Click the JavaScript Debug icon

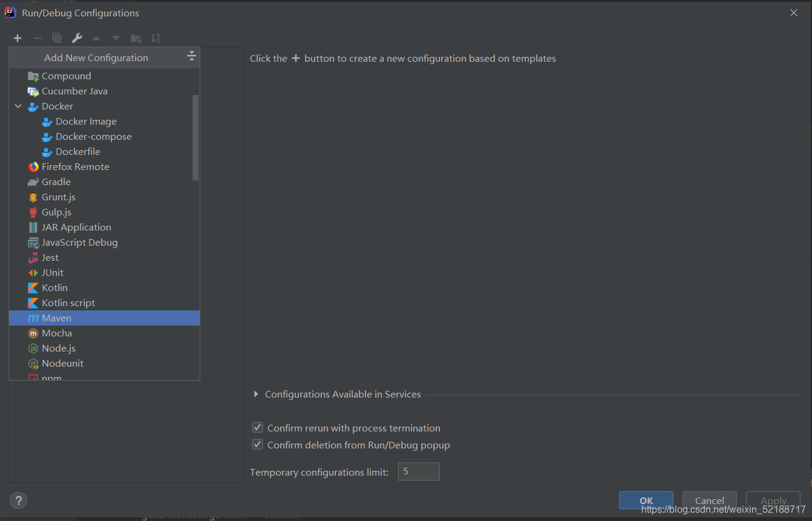[33, 243]
